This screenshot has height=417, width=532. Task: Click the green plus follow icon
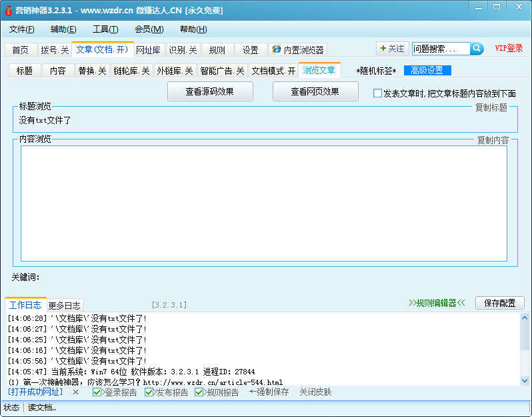click(x=383, y=48)
